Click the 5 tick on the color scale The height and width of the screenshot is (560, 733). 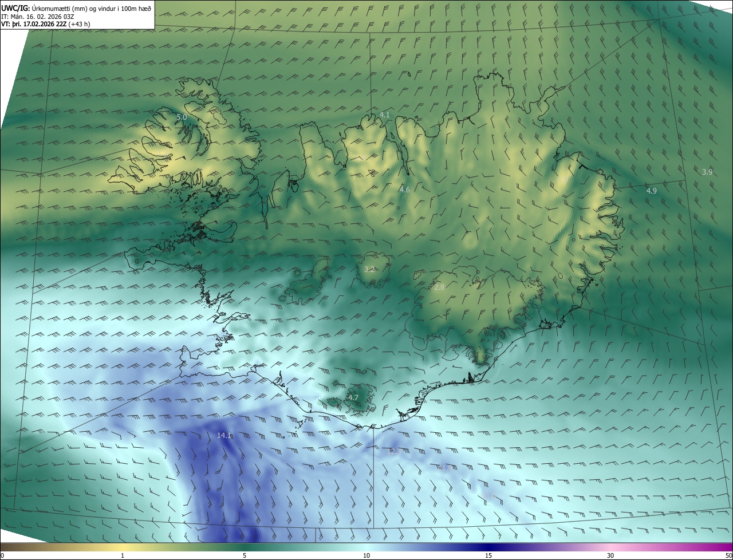click(x=245, y=556)
